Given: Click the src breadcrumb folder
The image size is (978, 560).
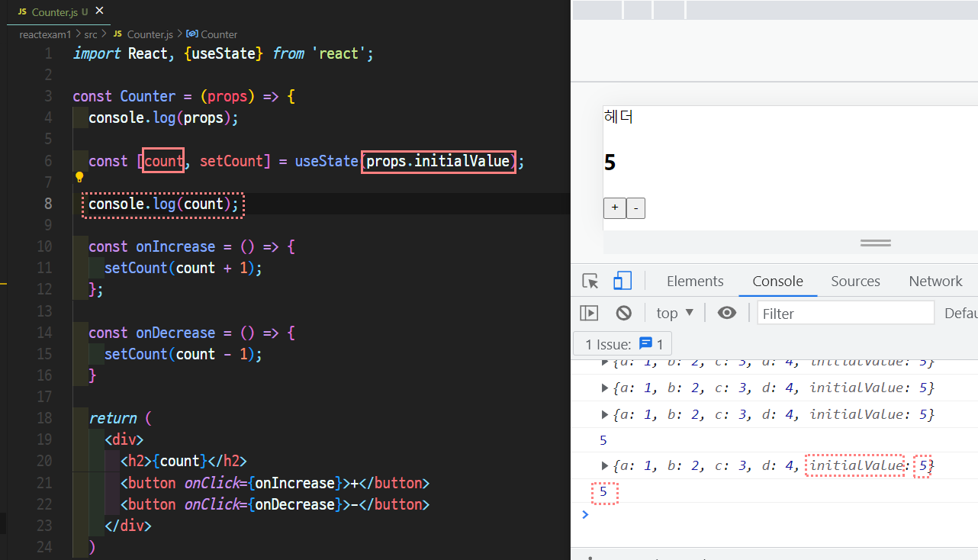Looking at the screenshot, I should (x=91, y=34).
